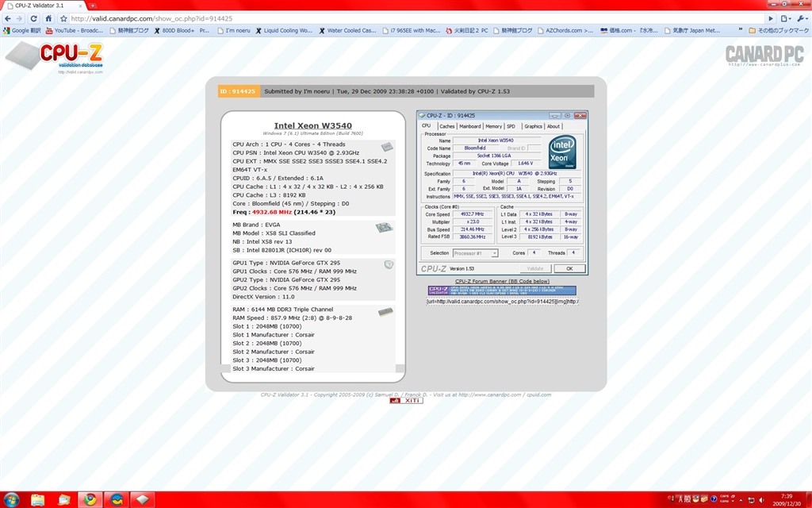Open the I'm noeru bookmark
Image resolution: width=812 pixels, height=508 pixels.
[x=234, y=31]
